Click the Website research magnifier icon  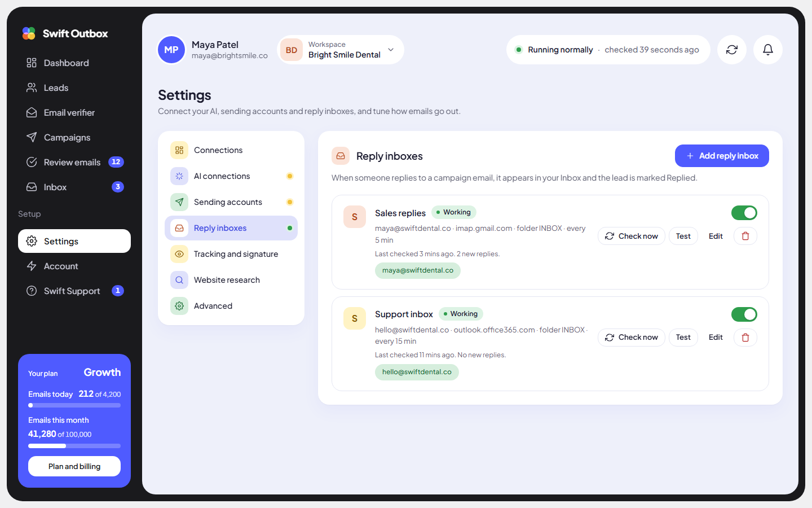pyautogui.click(x=179, y=280)
